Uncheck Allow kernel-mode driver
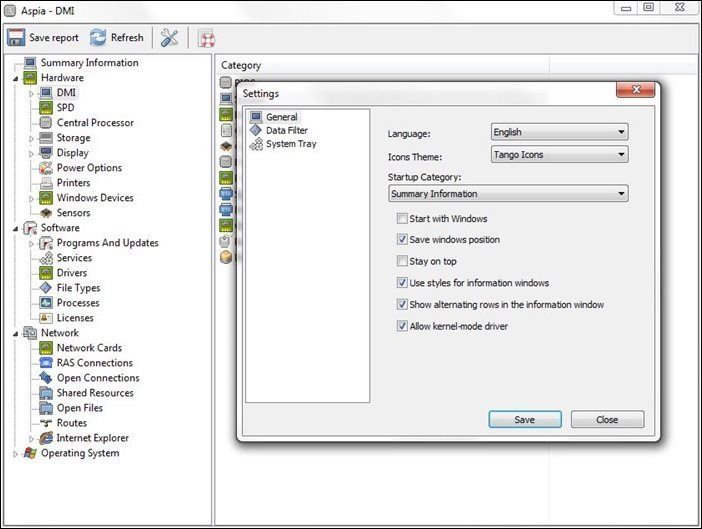Image resolution: width=702 pixels, height=529 pixels. click(402, 326)
